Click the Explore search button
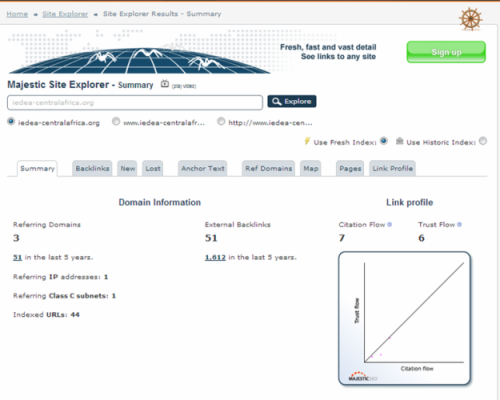Screen dimensions: 500x400 (x=292, y=101)
